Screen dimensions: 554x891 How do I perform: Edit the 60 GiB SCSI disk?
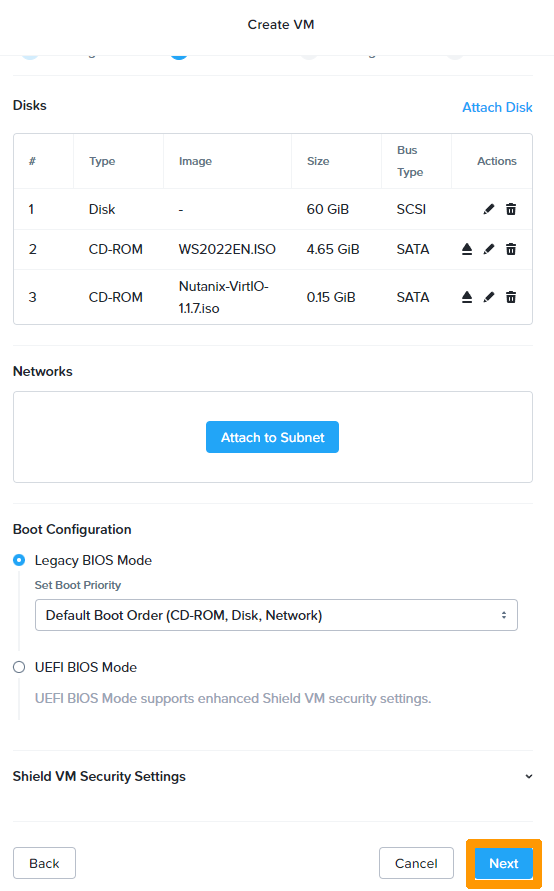click(x=489, y=209)
